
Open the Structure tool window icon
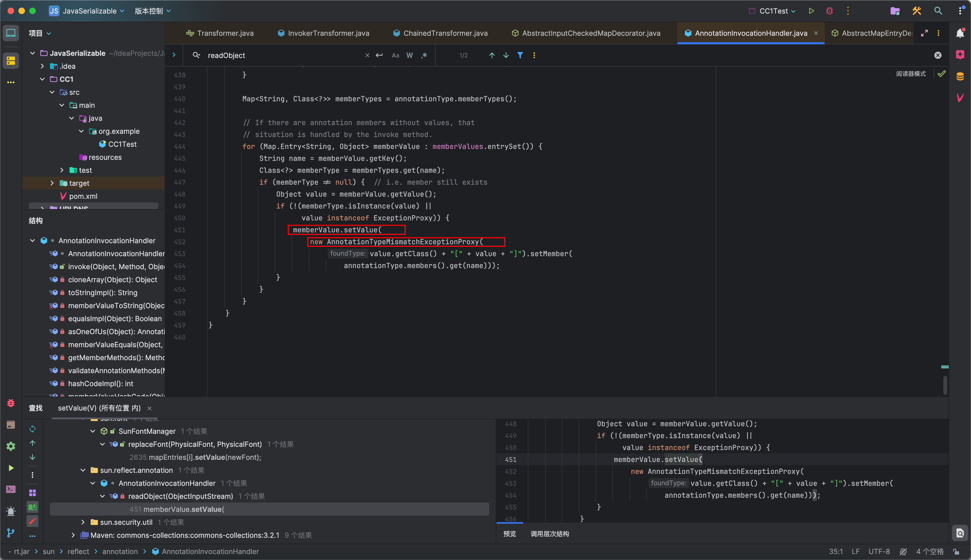(11, 60)
